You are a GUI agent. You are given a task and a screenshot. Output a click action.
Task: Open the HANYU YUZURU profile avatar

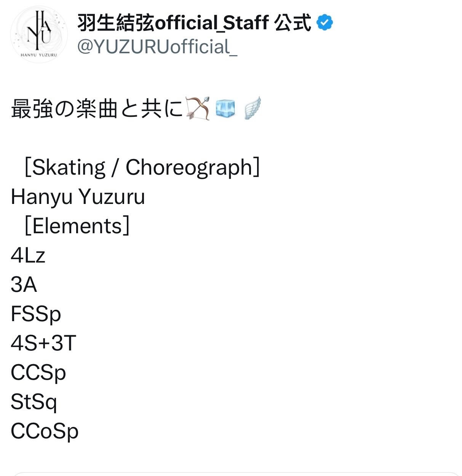click(x=39, y=34)
